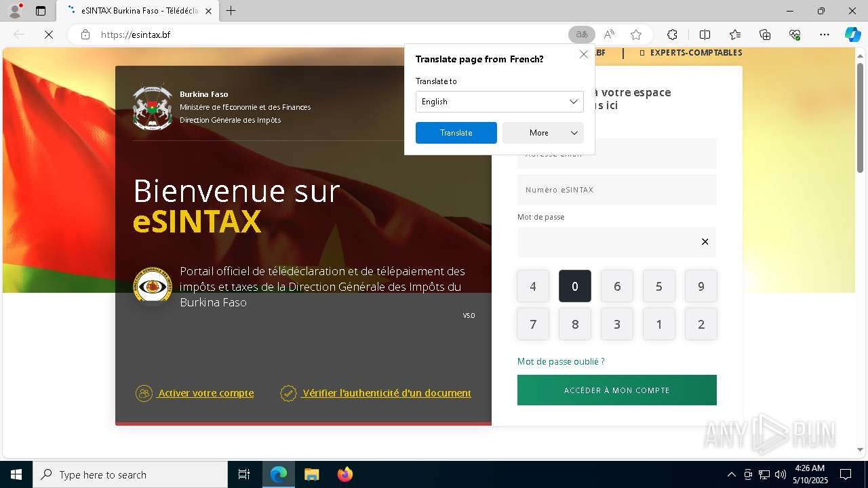Click ACCÉDER À MON COMPTE button
The height and width of the screenshot is (488, 868).
point(617,390)
